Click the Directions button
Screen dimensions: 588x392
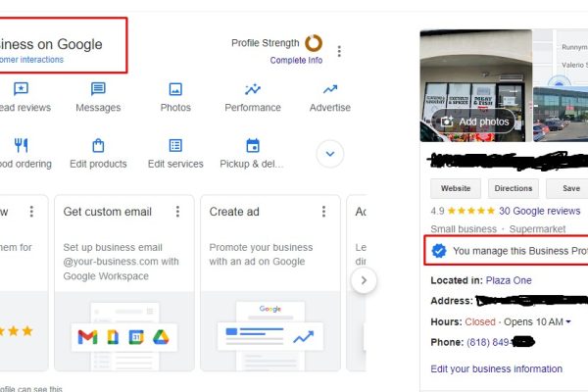click(x=514, y=188)
